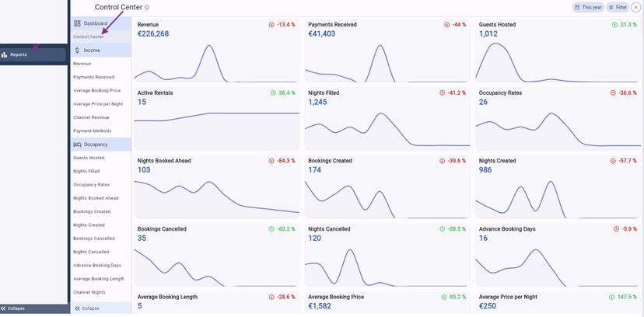Viewport: 644px width, 317px height.
Task: Open Payments Received report in sidebar
Action: [93, 77]
